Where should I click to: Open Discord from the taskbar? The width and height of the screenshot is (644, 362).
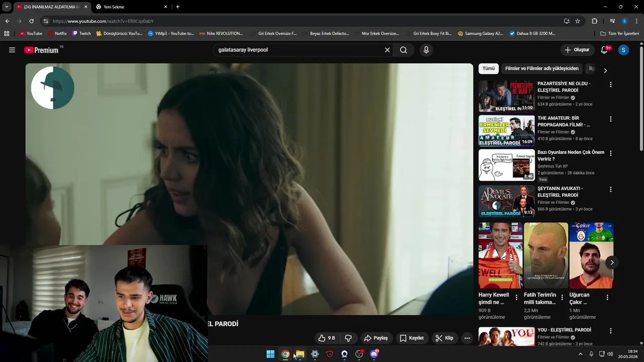tap(374, 354)
